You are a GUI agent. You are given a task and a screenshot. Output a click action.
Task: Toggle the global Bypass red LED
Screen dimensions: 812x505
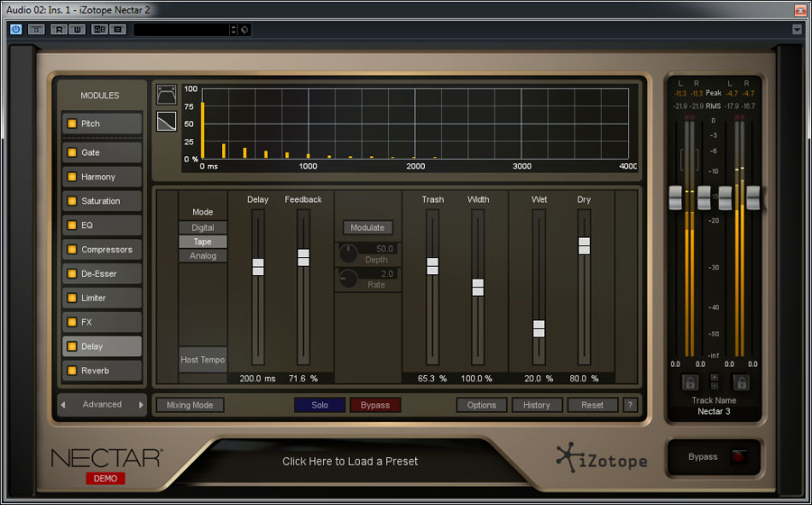[x=737, y=457]
